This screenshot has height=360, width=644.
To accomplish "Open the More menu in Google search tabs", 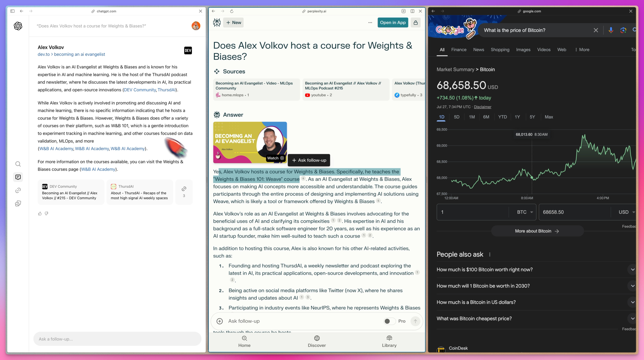I will pyautogui.click(x=582, y=50).
